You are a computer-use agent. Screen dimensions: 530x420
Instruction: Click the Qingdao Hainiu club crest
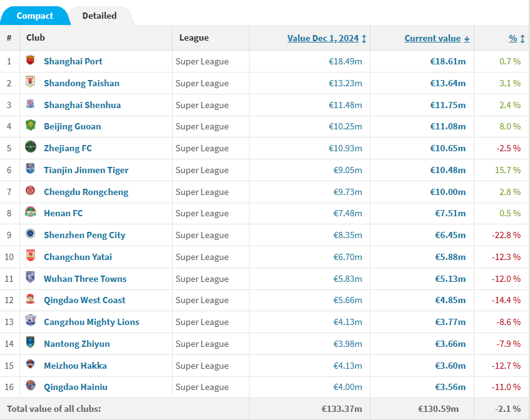(31, 386)
